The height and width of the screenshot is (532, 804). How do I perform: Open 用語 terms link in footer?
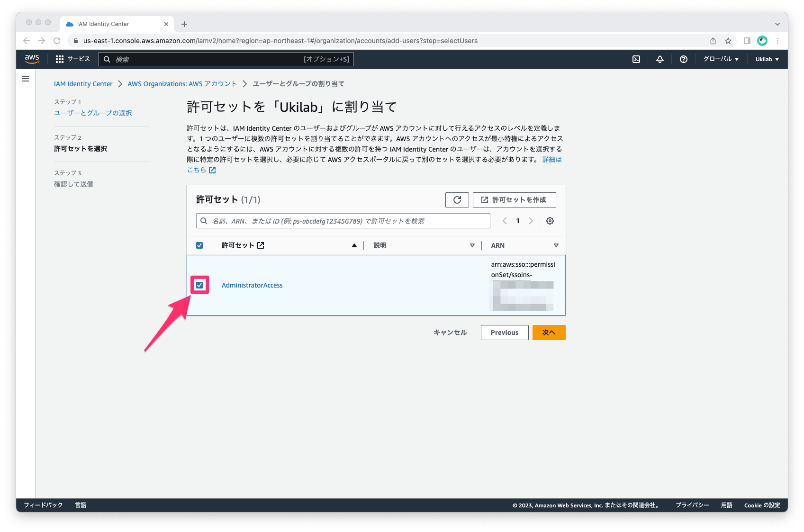point(726,505)
